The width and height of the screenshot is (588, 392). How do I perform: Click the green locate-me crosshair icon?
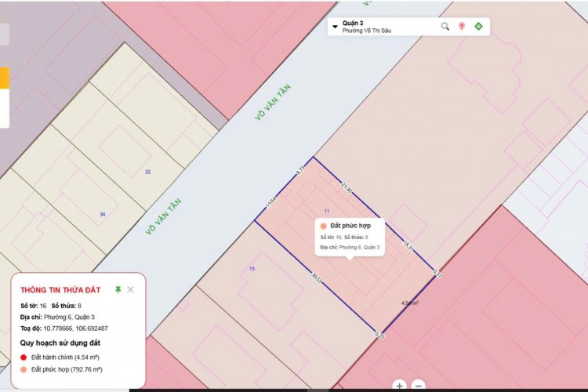click(478, 27)
